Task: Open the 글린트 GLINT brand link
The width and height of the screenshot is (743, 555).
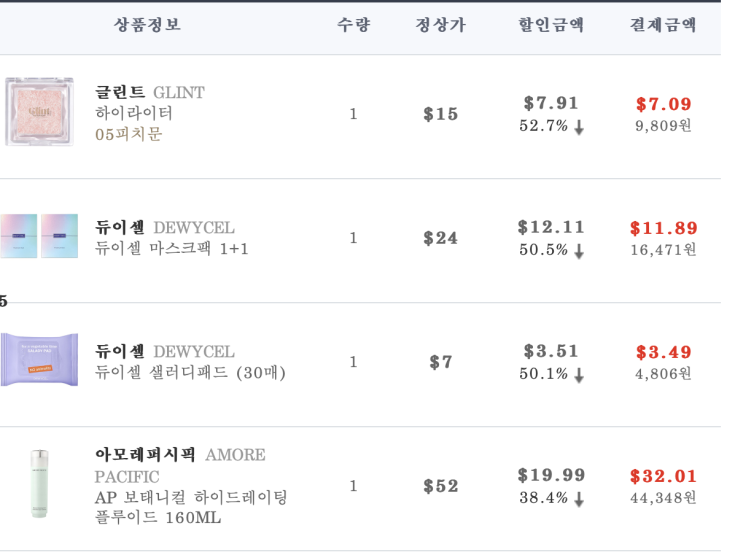Action: click(150, 92)
